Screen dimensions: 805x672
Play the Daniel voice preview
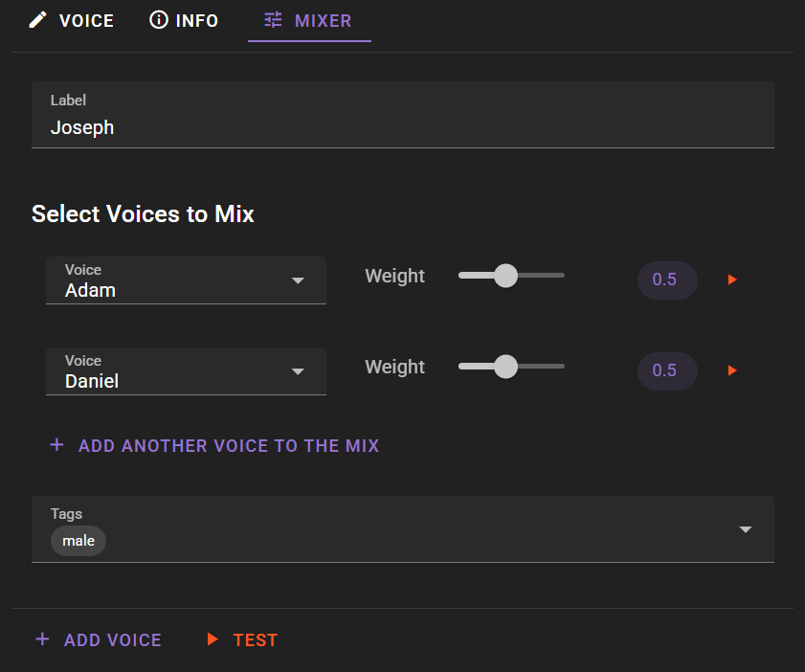(732, 370)
